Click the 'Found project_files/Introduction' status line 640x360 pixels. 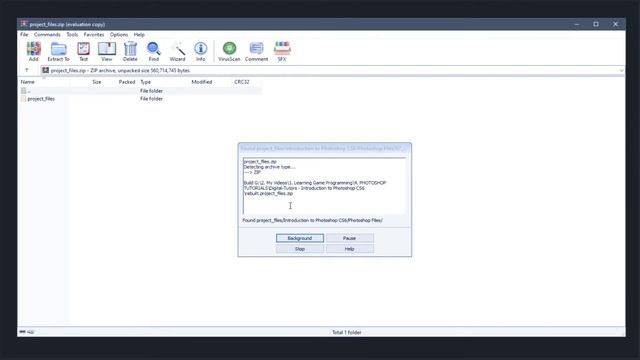pos(313,220)
